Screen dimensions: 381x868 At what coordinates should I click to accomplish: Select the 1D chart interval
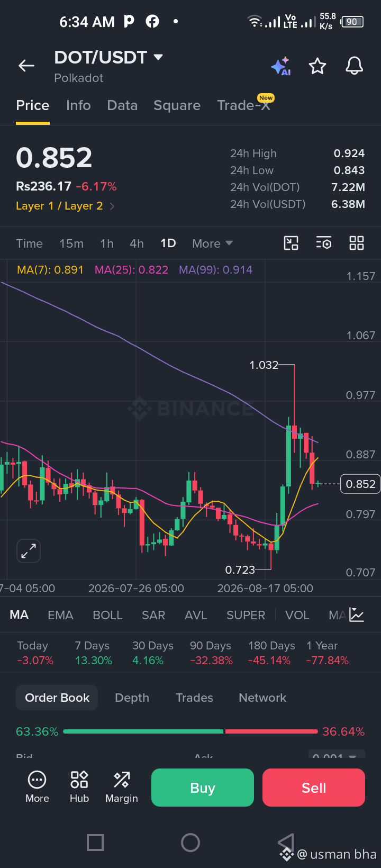(168, 243)
